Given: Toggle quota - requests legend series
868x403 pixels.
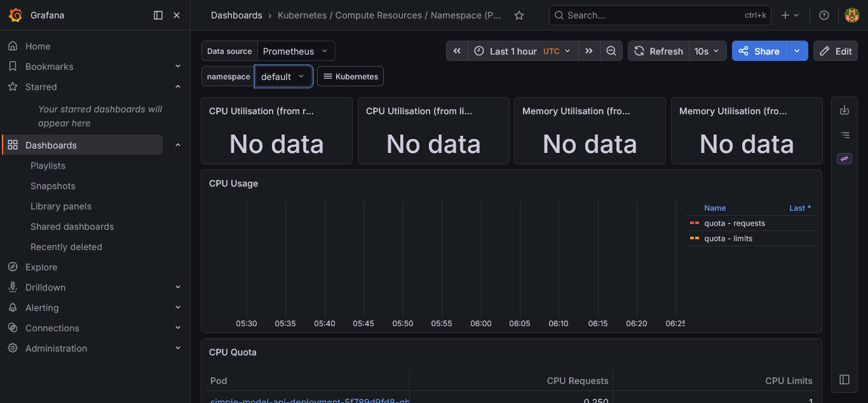Looking at the screenshot, I should pyautogui.click(x=735, y=223).
